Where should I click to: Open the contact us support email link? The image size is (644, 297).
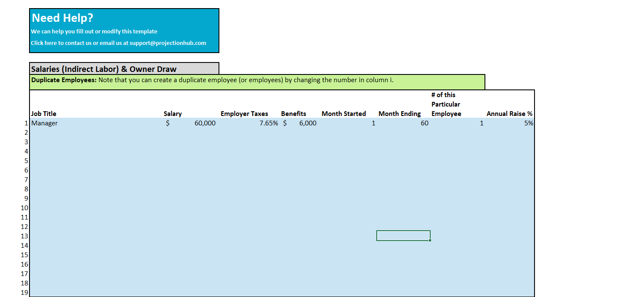coord(118,43)
